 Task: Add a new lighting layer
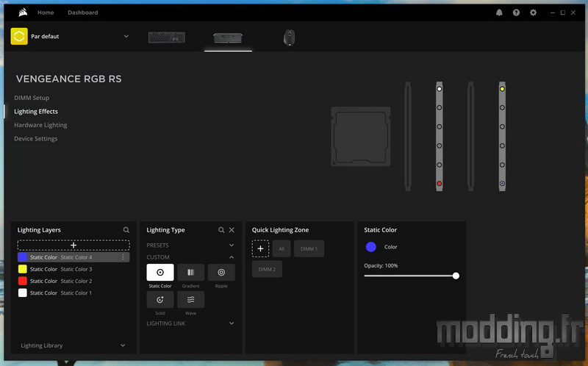tap(73, 245)
